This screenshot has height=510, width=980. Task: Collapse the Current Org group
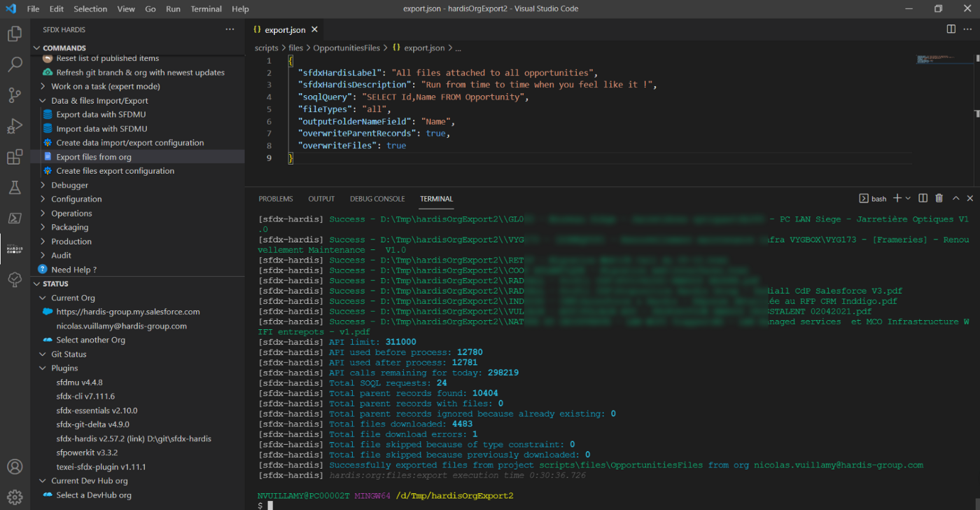tap(137, 298)
